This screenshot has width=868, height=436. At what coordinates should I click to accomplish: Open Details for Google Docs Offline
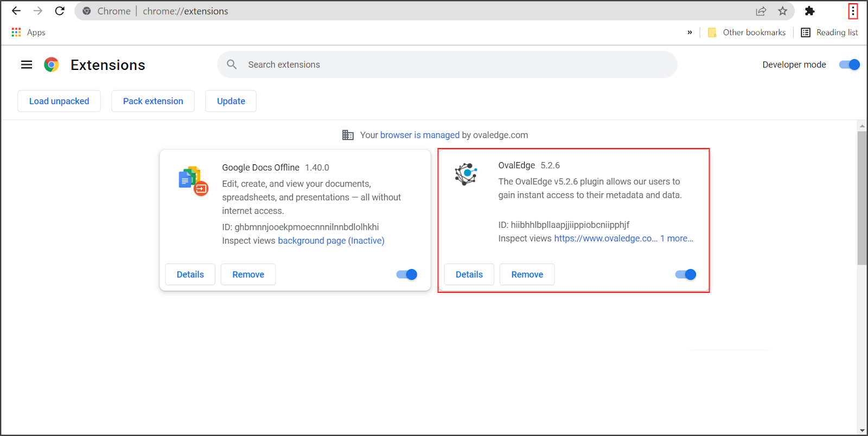coord(190,274)
